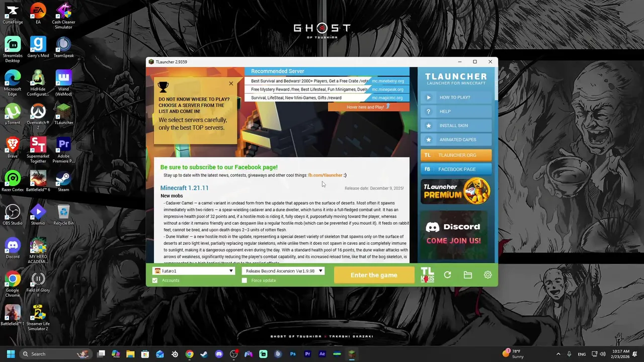Open the game folder icon in TLauncher
644x362 pixels.
[468, 275]
